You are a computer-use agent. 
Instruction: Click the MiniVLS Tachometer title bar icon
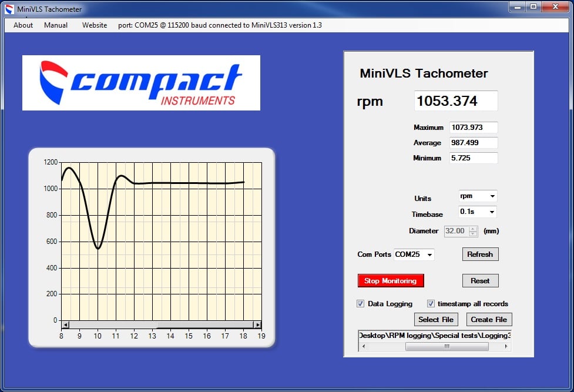coord(9,9)
